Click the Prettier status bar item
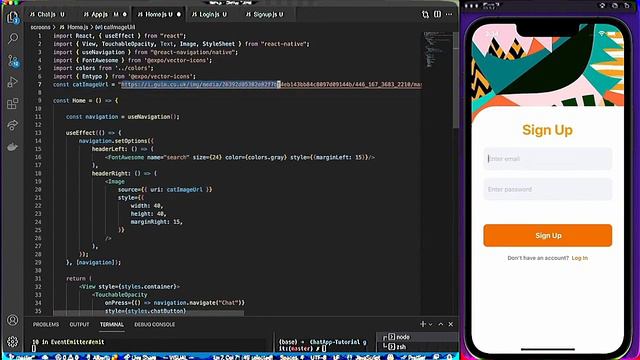 pos(414,357)
